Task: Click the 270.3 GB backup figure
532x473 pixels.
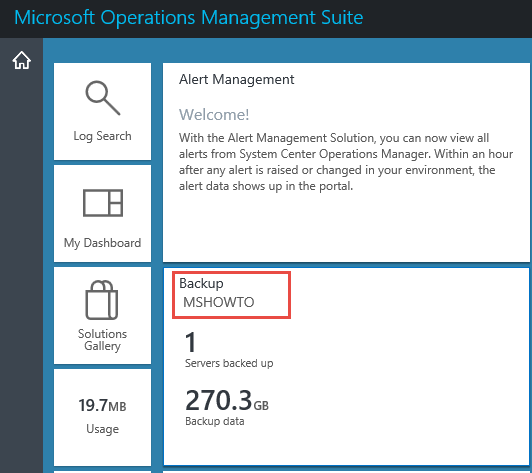Action: click(x=227, y=400)
